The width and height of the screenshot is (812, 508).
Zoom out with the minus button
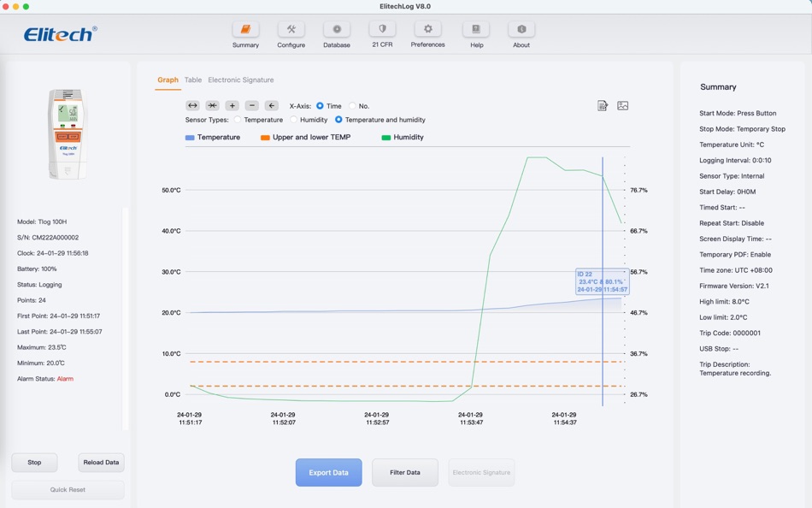coord(251,106)
